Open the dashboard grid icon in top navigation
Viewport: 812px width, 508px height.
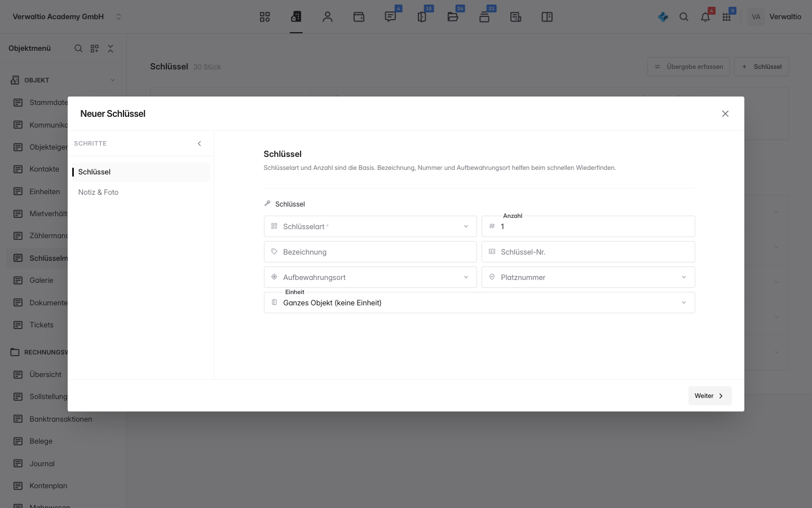point(265,17)
